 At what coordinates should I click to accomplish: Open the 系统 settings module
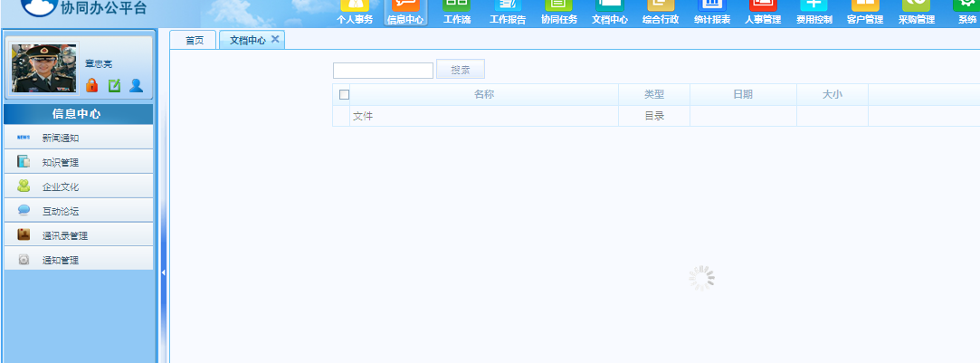click(966, 13)
